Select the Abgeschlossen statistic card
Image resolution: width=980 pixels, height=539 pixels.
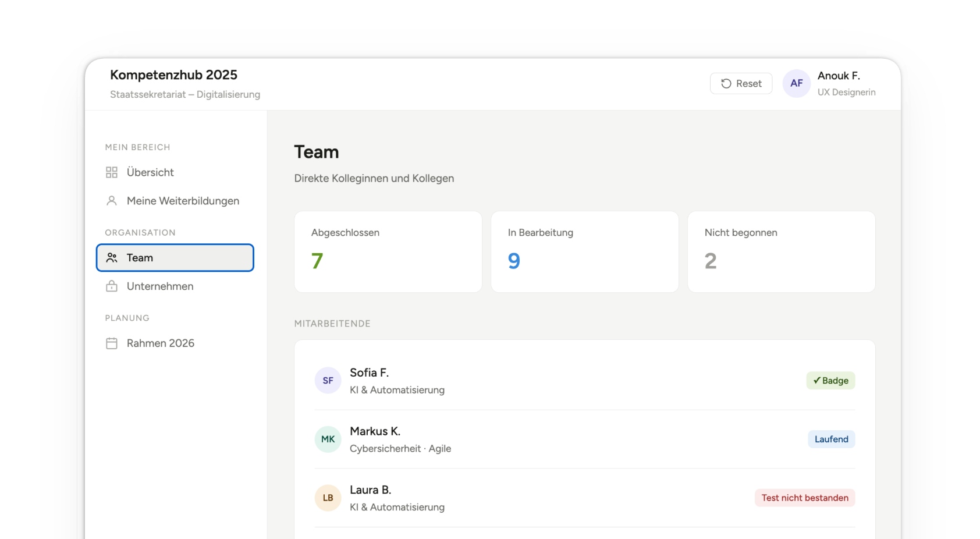[x=388, y=252]
